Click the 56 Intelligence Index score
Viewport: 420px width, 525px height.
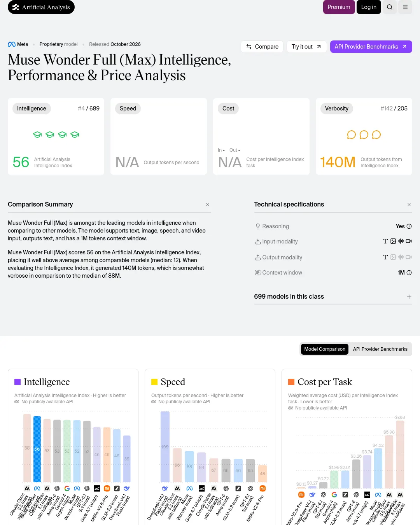(21, 162)
